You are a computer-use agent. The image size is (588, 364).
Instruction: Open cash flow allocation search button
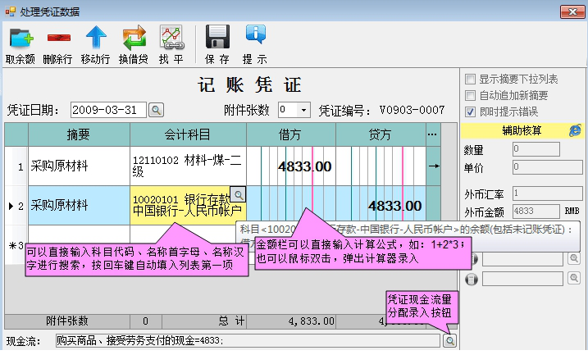tap(449, 341)
